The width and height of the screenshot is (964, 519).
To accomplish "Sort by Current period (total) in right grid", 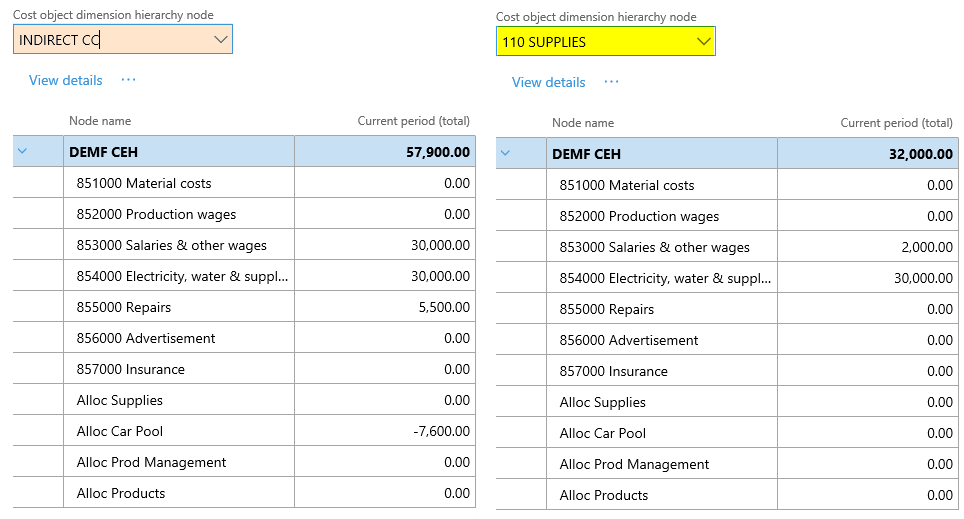I will coord(896,123).
